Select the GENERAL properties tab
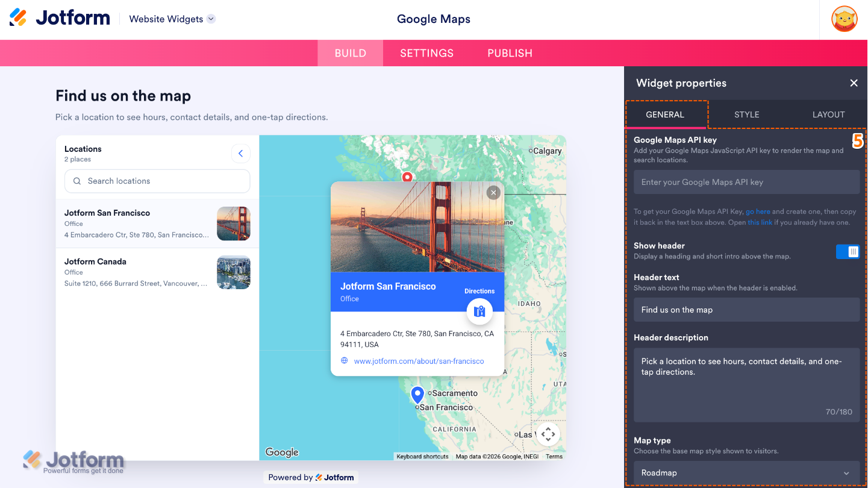This screenshot has width=868, height=488. point(665,114)
